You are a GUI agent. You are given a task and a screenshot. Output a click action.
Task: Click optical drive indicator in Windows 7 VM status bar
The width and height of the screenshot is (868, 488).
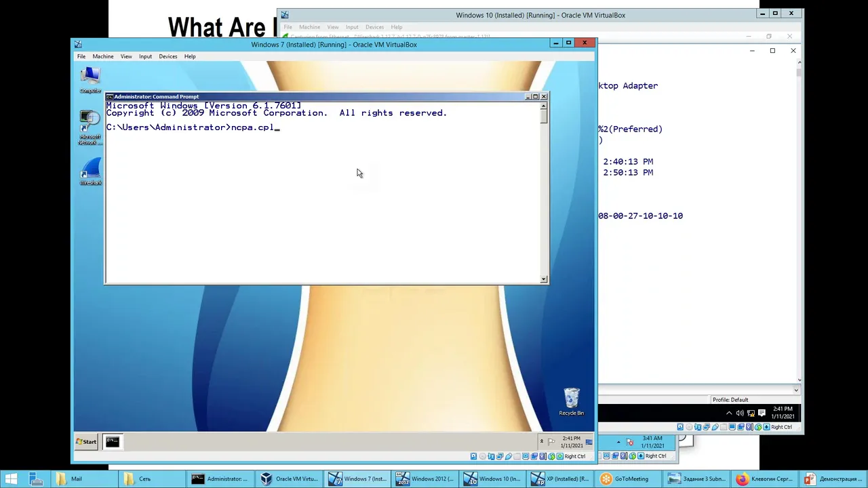click(x=482, y=456)
